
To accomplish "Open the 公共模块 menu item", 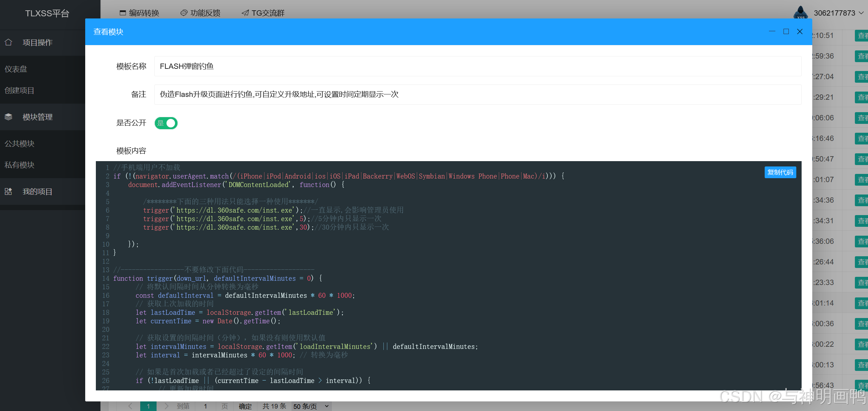I will (x=20, y=143).
